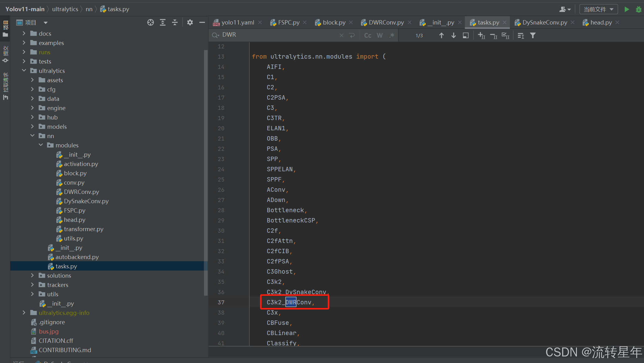
Task: Toggle whole Words (W) search option
Action: pyautogui.click(x=379, y=35)
